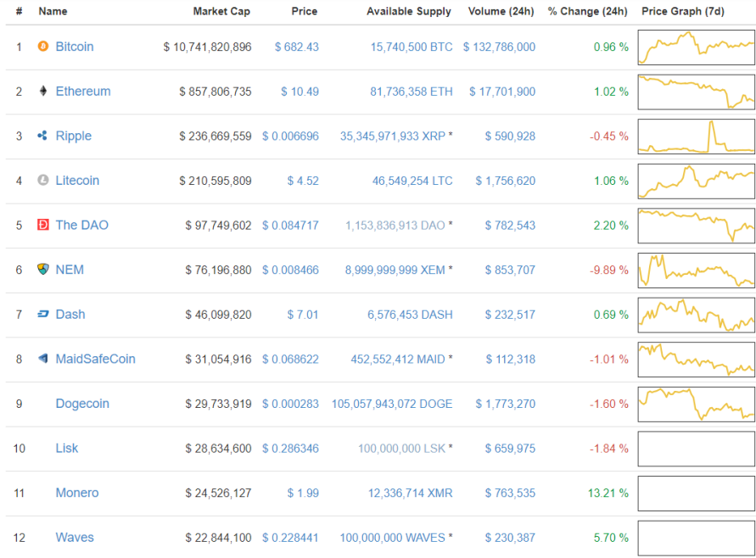756x558 pixels.
Task: Open NEM 7-day price graph
Action: [x=697, y=271]
